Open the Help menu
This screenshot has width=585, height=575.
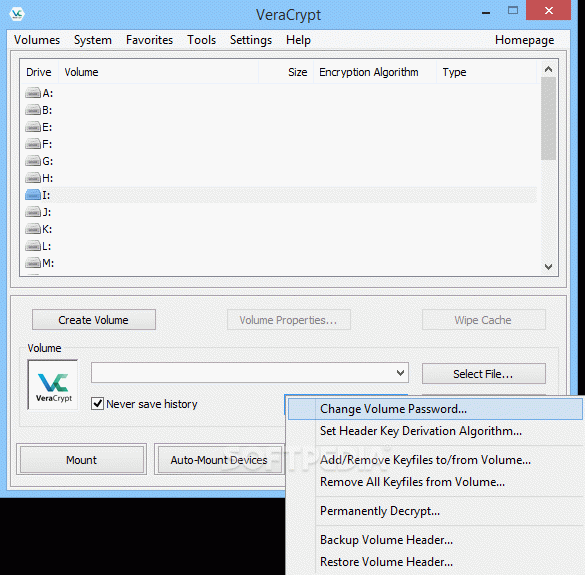(x=298, y=40)
